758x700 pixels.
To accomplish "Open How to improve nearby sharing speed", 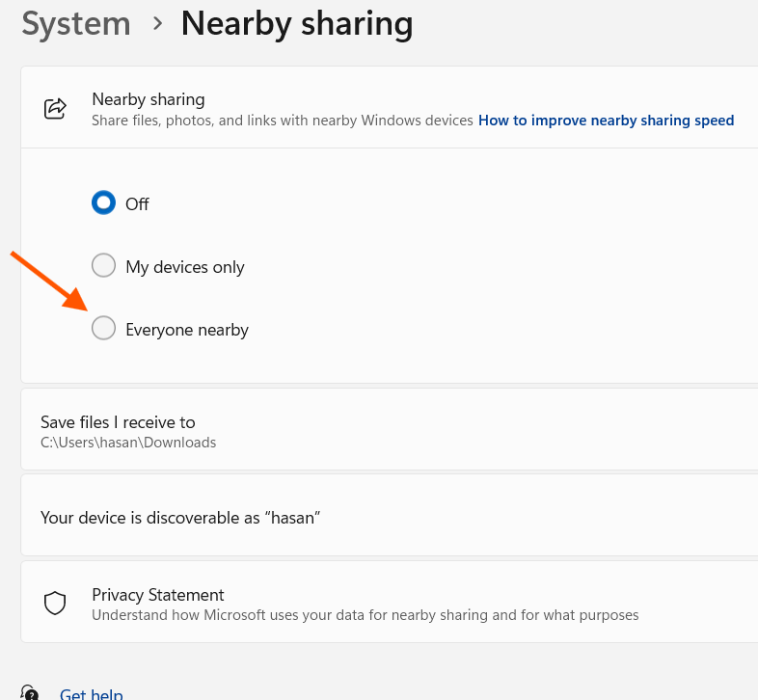I will pyautogui.click(x=606, y=121).
